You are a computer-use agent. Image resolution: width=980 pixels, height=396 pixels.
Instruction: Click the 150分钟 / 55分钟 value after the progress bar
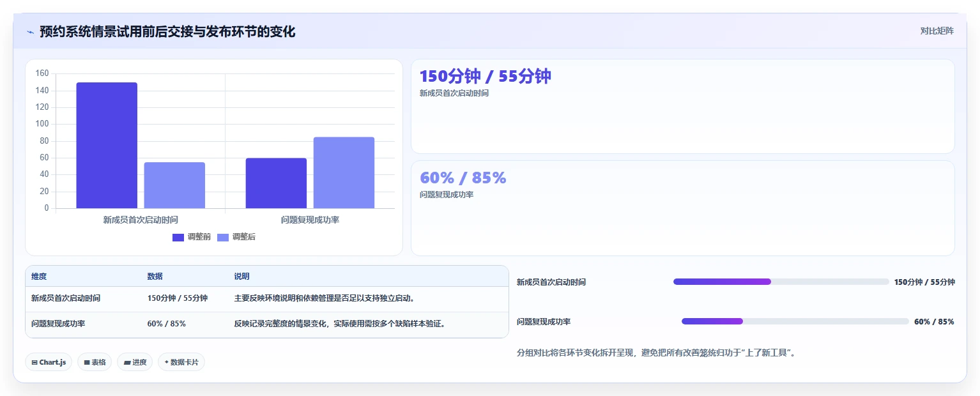[924, 282]
